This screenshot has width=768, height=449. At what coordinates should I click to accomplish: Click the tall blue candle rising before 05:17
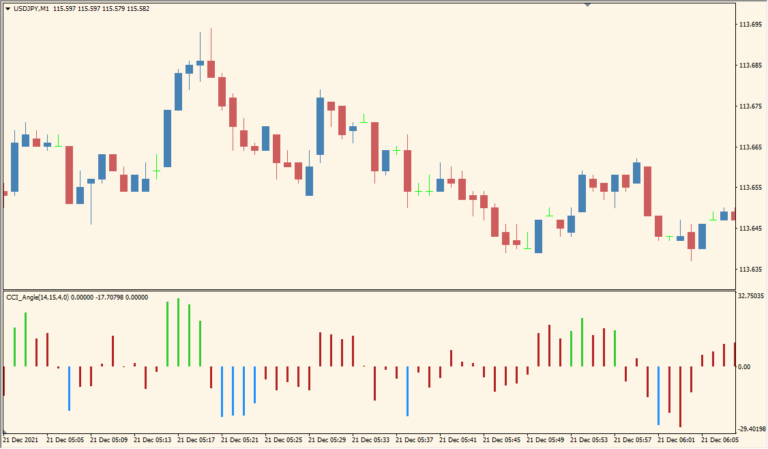click(x=167, y=138)
